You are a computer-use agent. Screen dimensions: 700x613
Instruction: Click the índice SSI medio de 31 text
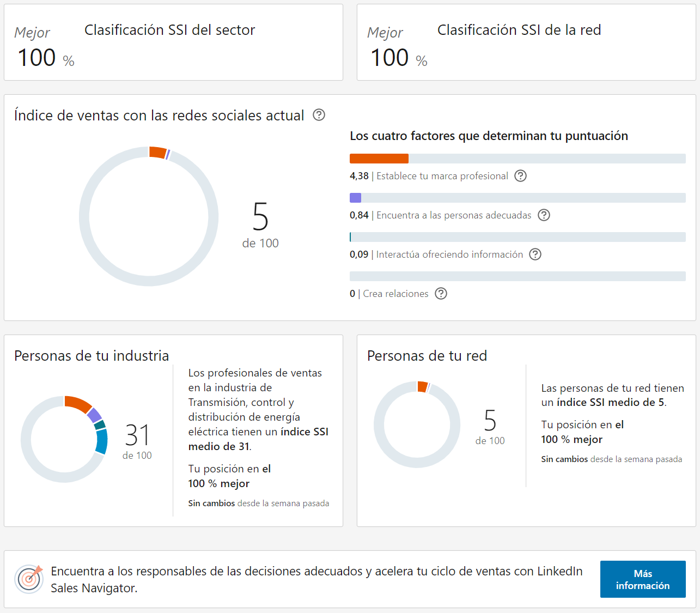(258, 439)
